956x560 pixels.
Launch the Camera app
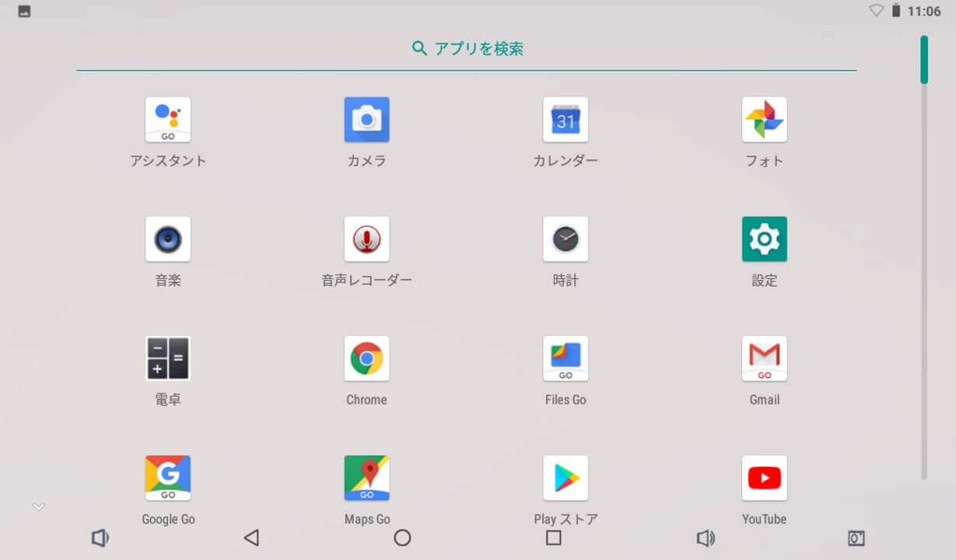pos(366,120)
